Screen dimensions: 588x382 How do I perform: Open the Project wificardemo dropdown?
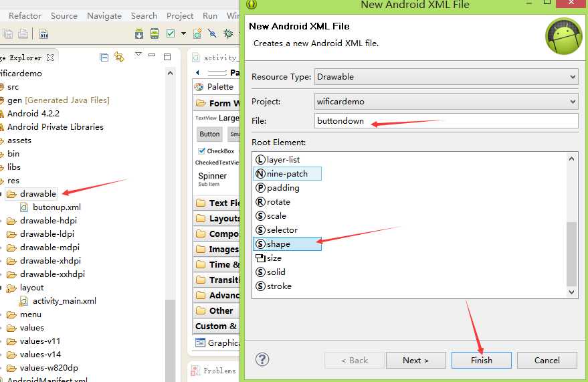click(x=446, y=102)
